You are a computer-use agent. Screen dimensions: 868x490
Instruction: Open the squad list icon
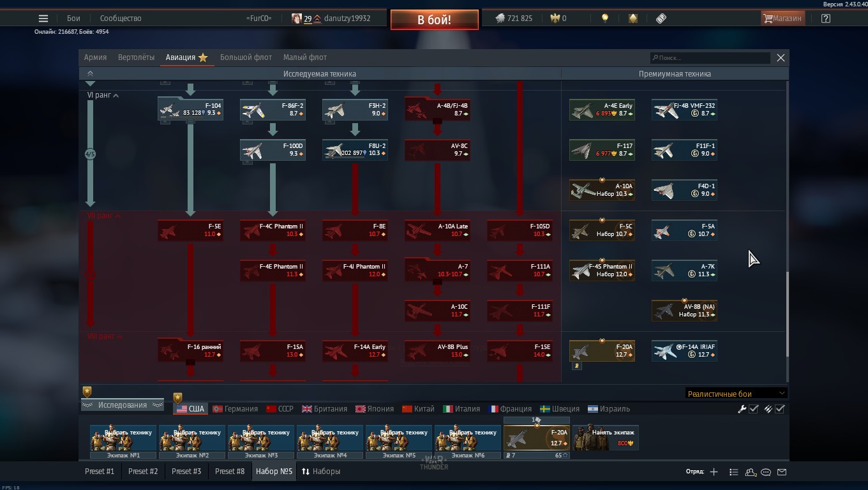(x=733, y=472)
